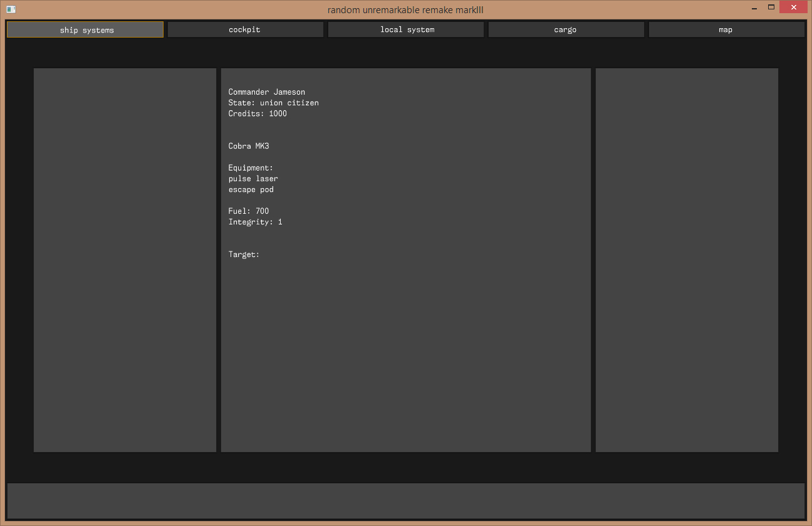Viewport: 812px width, 526px height.
Task: Select pulse laser in equipment list
Action: (253, 179)
